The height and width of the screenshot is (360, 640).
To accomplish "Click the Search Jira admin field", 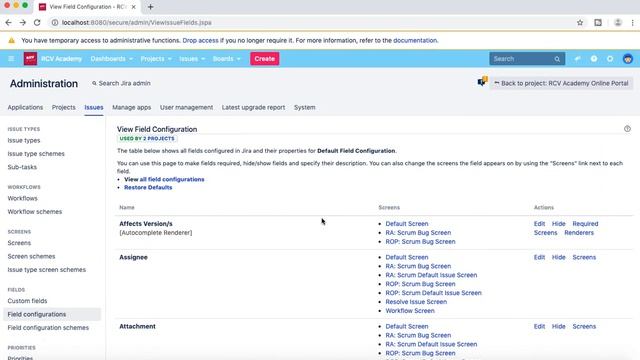I will point(121,83).
